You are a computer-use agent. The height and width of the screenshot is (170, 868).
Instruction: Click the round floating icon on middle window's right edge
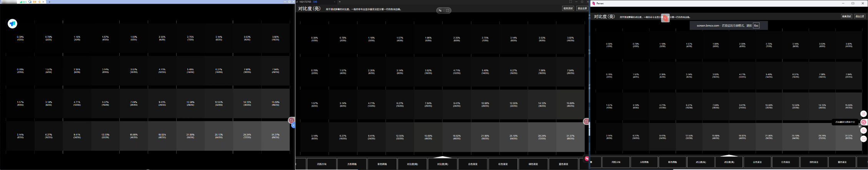tap(586, 121)
